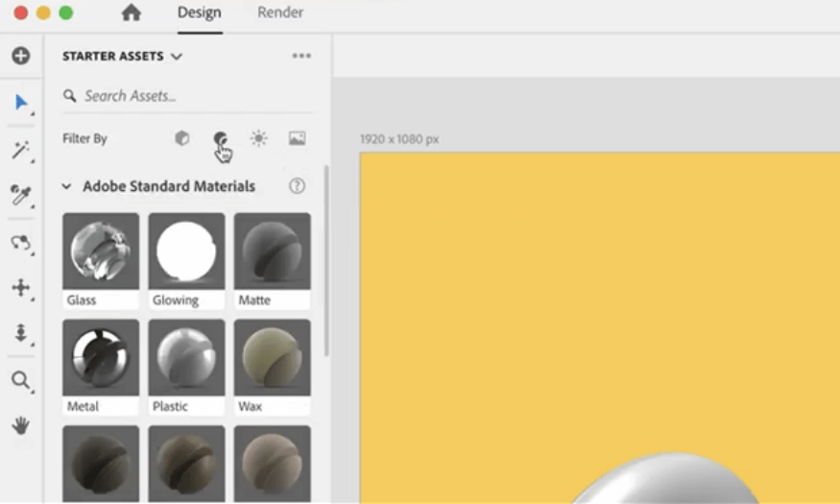Click the magnifier icon in the search field
The width and height of the screenshot is (840, 504).
(70, 96)
